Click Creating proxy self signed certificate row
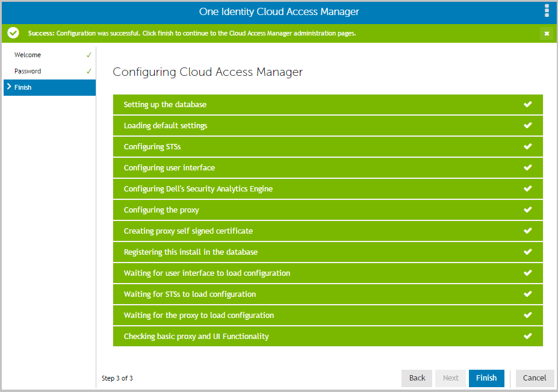Viewport: 558px width, 392px height. point(327,231)
